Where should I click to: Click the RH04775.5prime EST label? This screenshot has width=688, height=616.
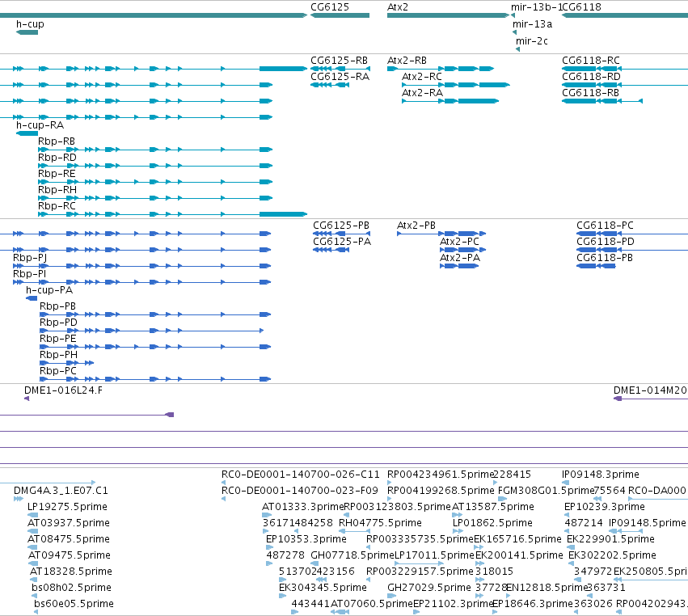381,523
